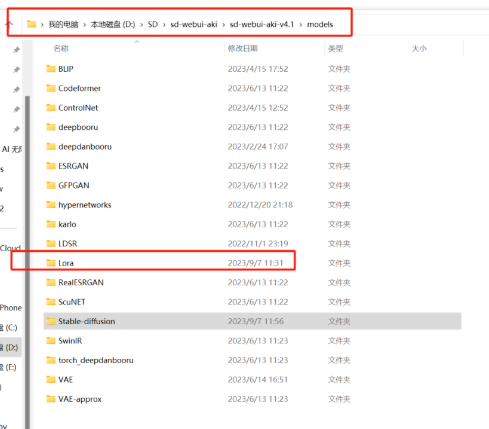Navigate to 本地磁盘 (D:) breadcrumb

point(113,24)
